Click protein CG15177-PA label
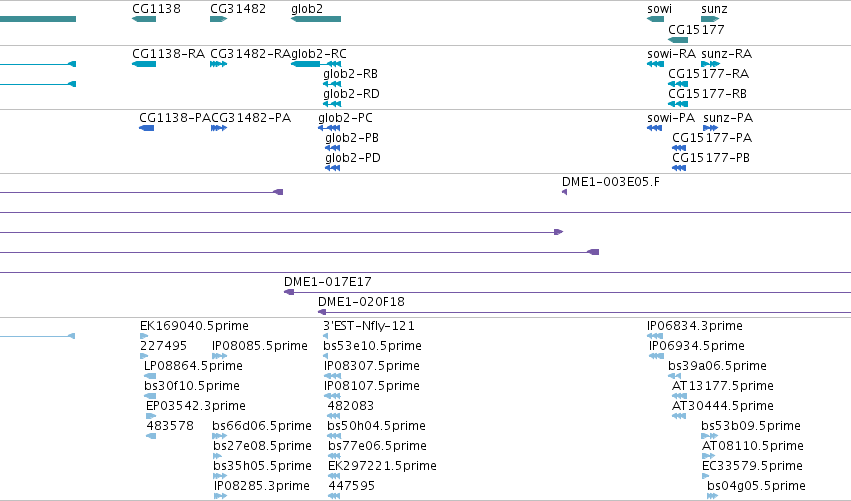The width and height of the screenshot is (851, 501). click(x=712, y=138)
